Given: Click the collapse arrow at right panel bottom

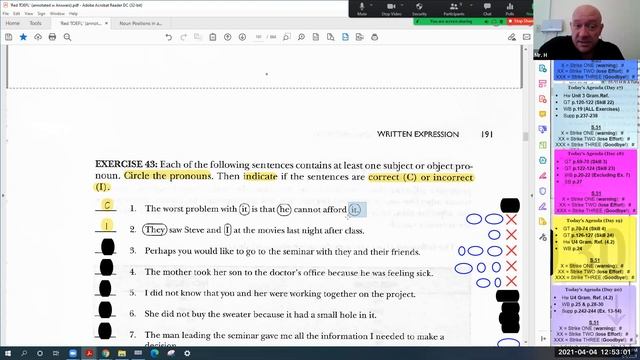Looking at the screenshot, I should (x=543, y=338).
